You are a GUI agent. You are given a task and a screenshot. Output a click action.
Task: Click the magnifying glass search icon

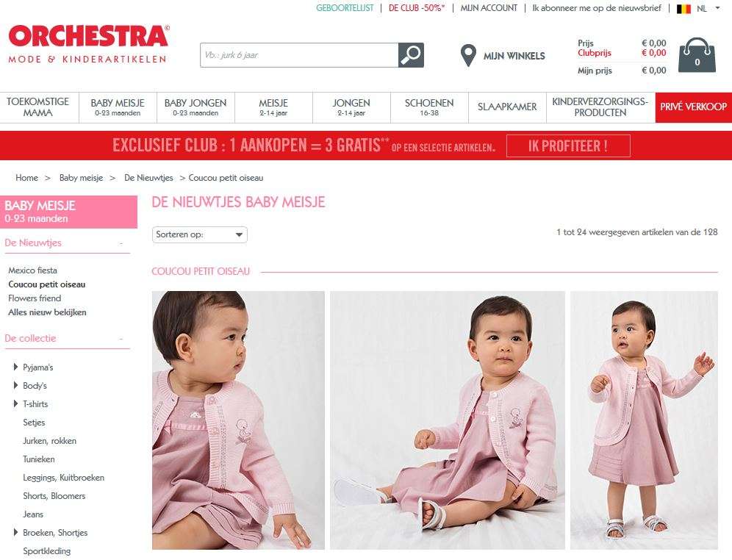411,55
